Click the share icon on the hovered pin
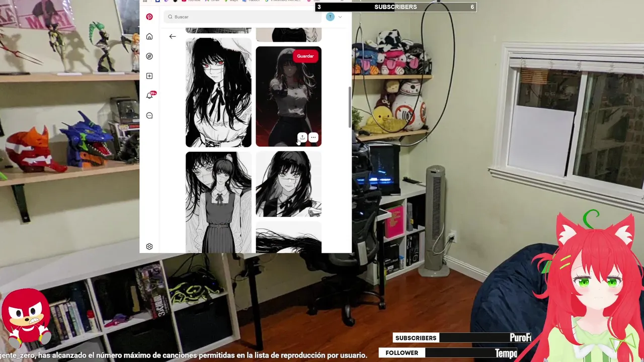This screenshot has width=644, height=362. pos(302,137)
